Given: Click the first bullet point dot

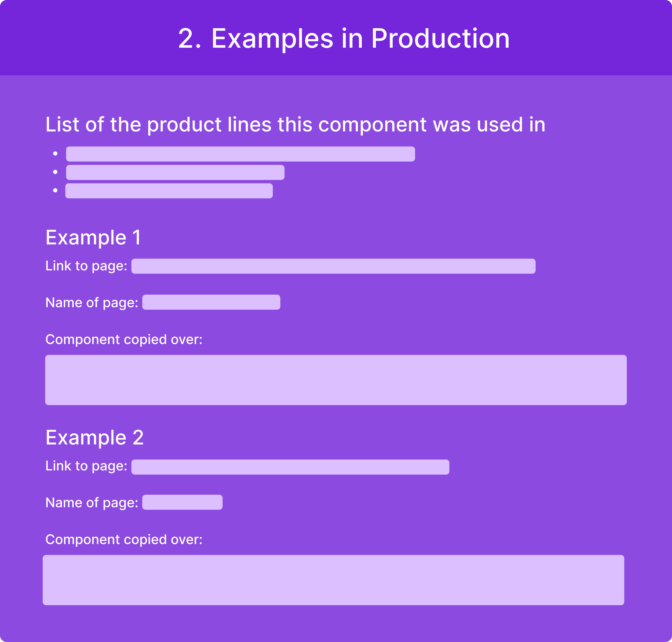Looking at the screenshot, I should [x=56, y=154].
